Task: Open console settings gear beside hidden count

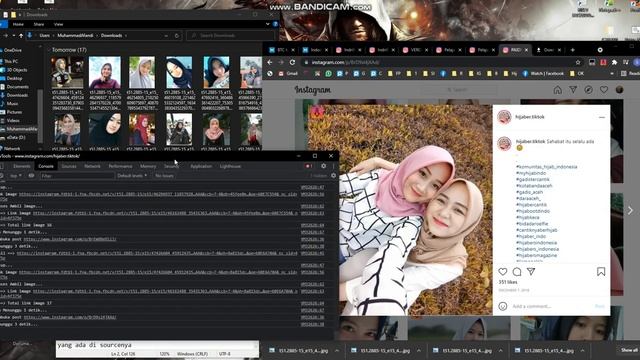Action: [333, 176]
